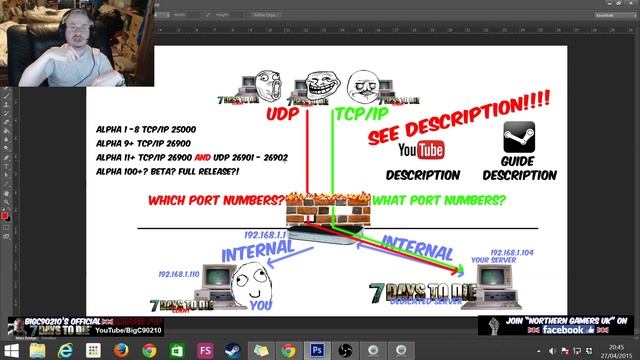Toggle Quick Mask mode
Viewport: 640px width, 360px height.
click(7, 228)
